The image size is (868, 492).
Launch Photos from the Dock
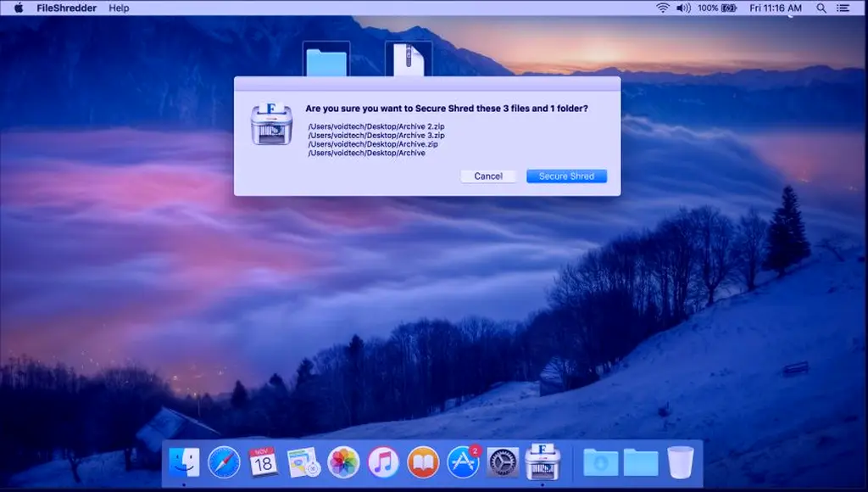pyautogui.click(x=343, y=462)
